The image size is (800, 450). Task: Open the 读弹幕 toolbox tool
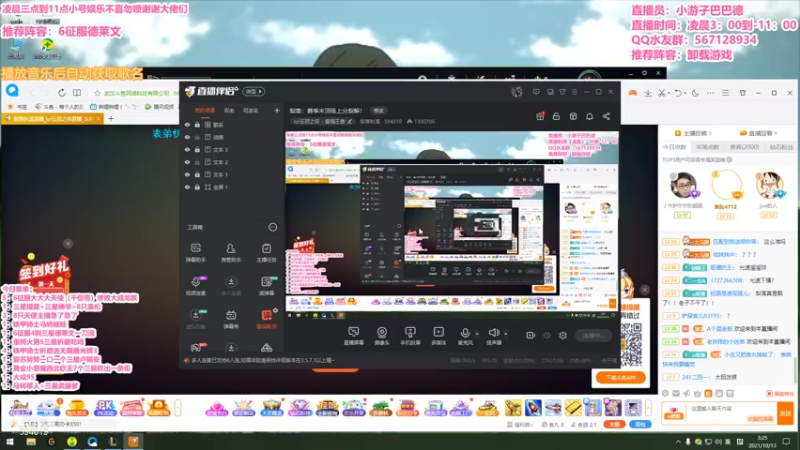(266, 286)
